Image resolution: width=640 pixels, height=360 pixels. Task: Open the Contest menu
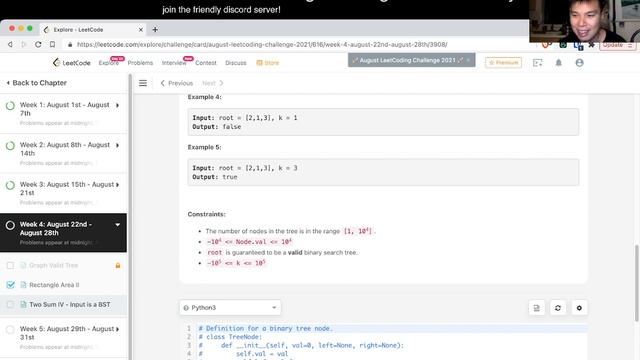(x=206, y=63)
